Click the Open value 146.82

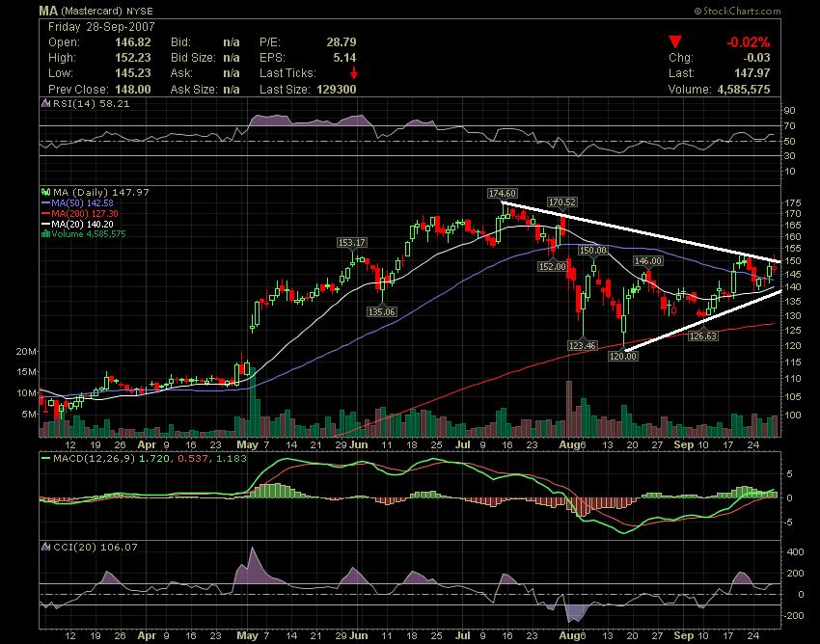[x=133, y=42]
